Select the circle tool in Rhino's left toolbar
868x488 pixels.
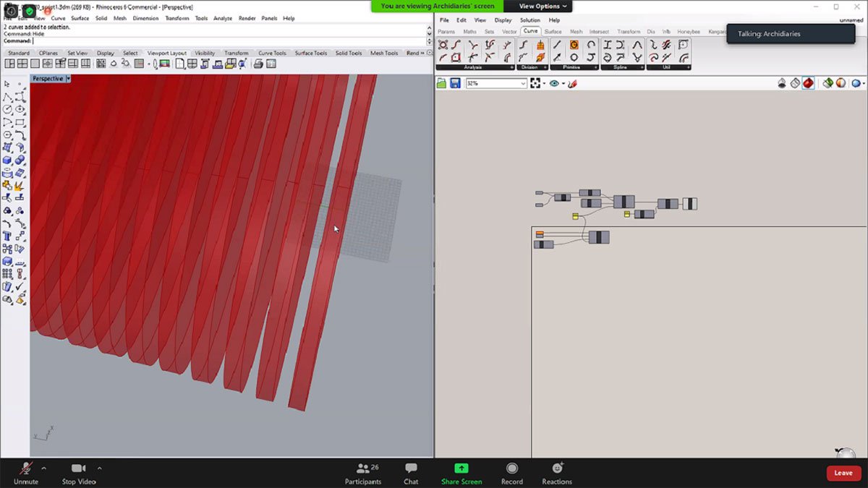(x=7, y=110)
